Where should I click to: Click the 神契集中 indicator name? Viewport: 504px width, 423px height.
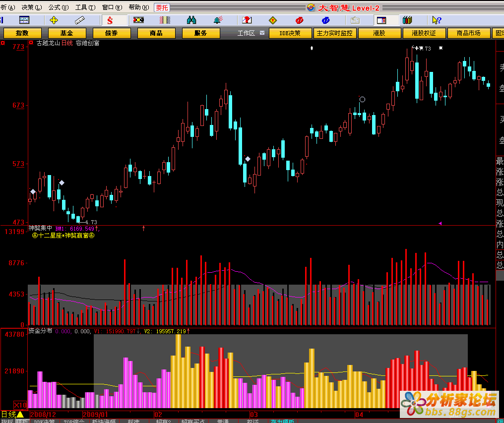(41, 228)
